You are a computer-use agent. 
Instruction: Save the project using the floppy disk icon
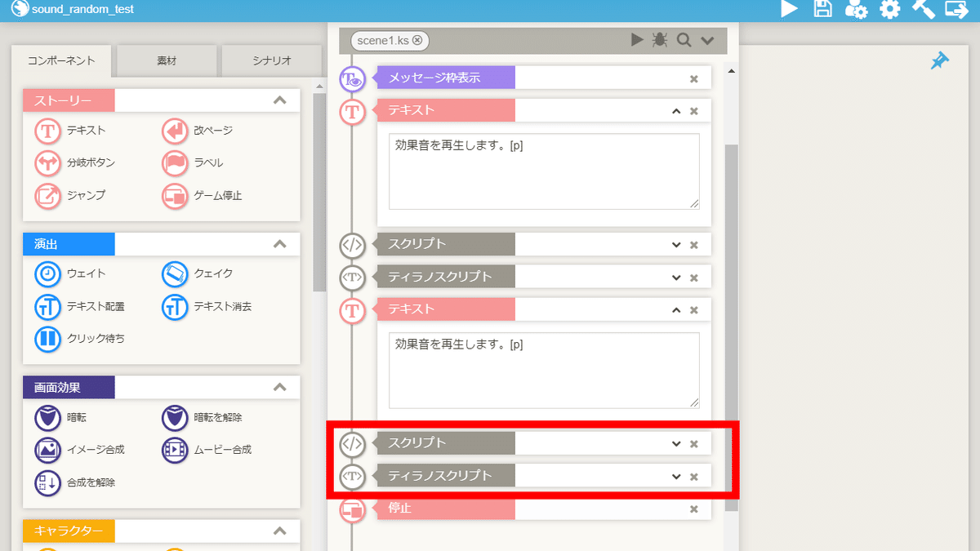click(823, 9)
